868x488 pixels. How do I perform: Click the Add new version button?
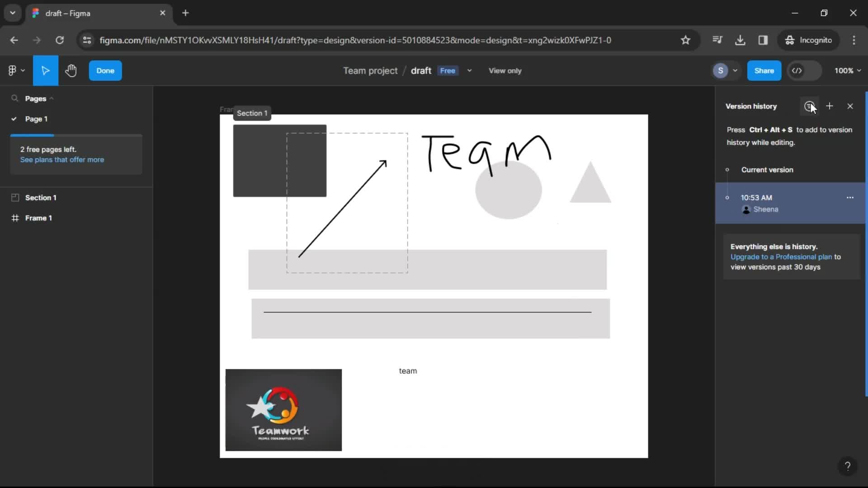tap(829, 106)
